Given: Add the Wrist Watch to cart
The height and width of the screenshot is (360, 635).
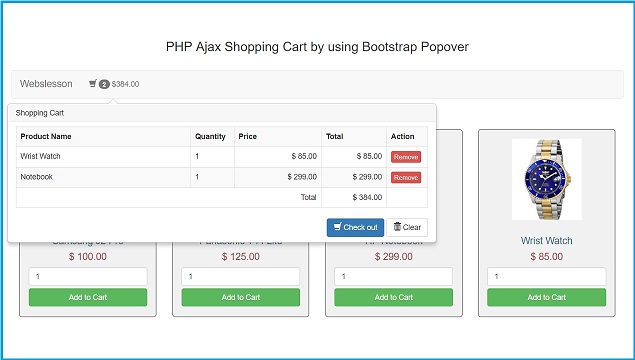Looking at the screenshot, I should click(547, 297).
